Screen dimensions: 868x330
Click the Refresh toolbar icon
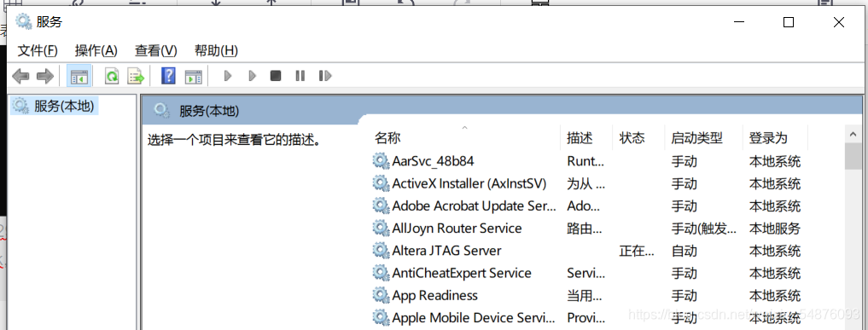coord(113,76)
